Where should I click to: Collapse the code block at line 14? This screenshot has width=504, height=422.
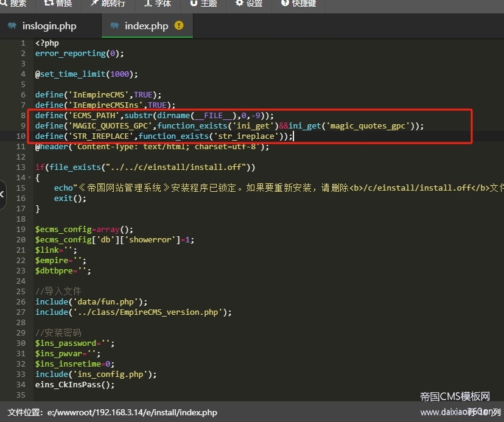pos(30,178)
